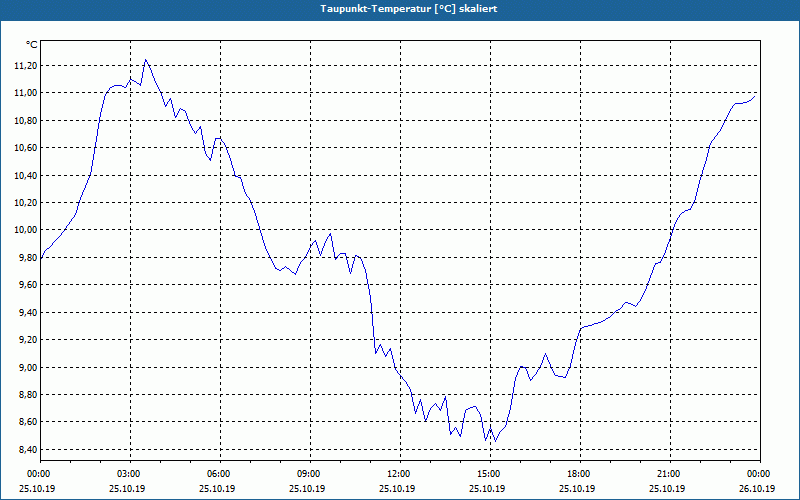The height and width of the screenshot is (500, 800).
Task: Click the 9,00 y-axis value
Action: (x=29, y=367)
